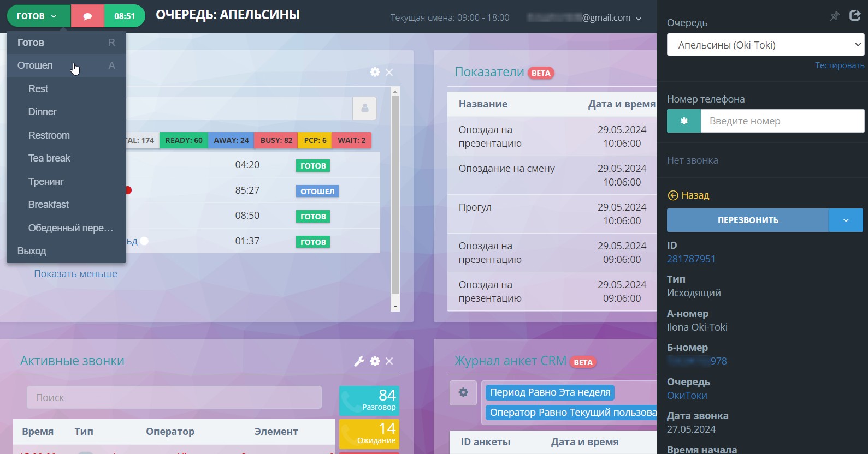Screen dimensions: 868x454
Task: Click the Опоздание на смену row
Action: click(552, 175)
